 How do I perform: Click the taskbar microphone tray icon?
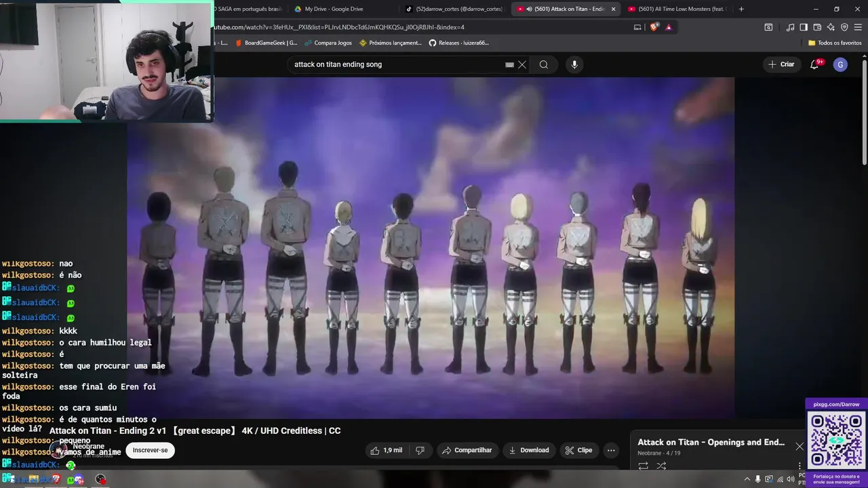tap(758, 479)
